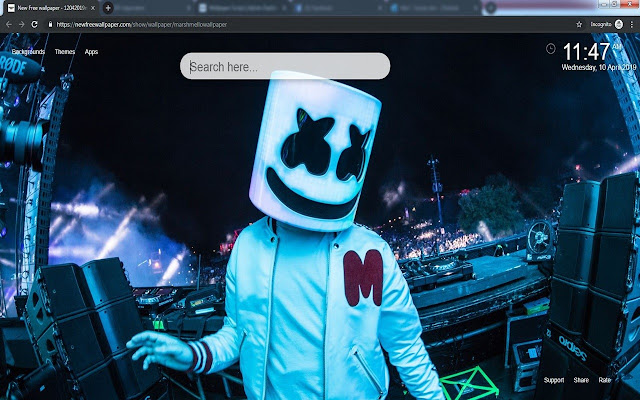Click the newfreewallpaper.com address bar URL
Viewport: 640px width, 400px height.
pos(142,24)
